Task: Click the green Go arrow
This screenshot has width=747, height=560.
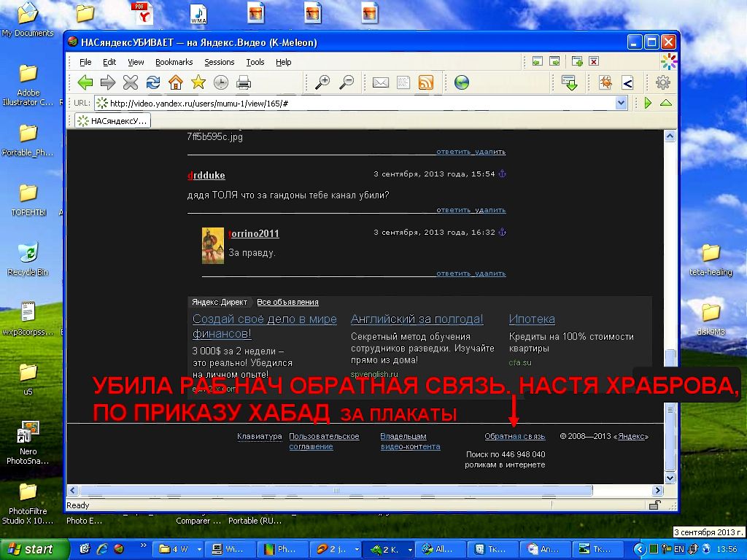Action: (648, 103)
